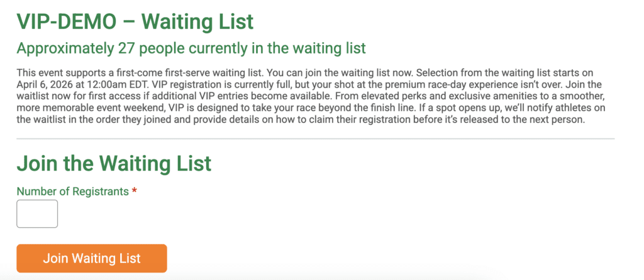644x280 pixels.
Task: Click the "Join the Waiting List" section heading
Action: point(114,163)
